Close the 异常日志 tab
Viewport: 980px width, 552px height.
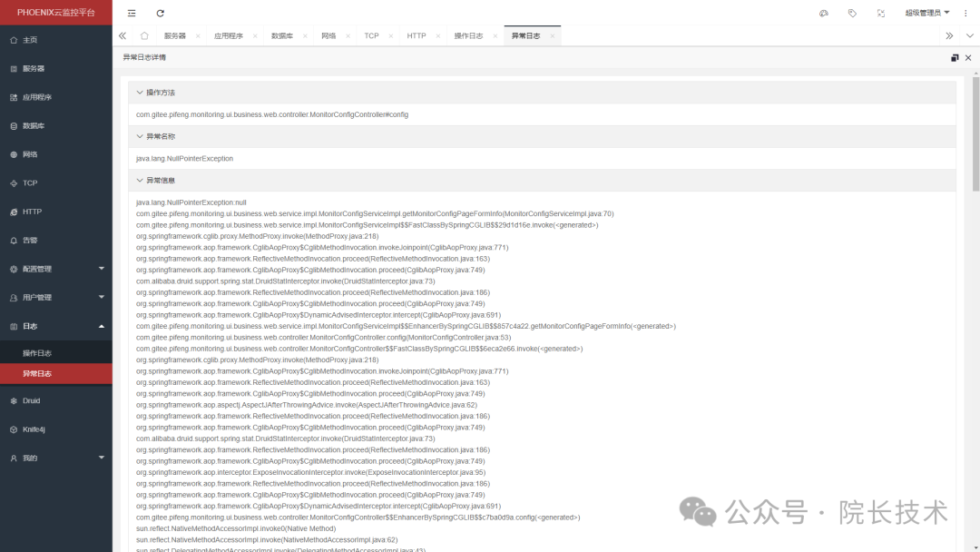(x=553, y=36)
